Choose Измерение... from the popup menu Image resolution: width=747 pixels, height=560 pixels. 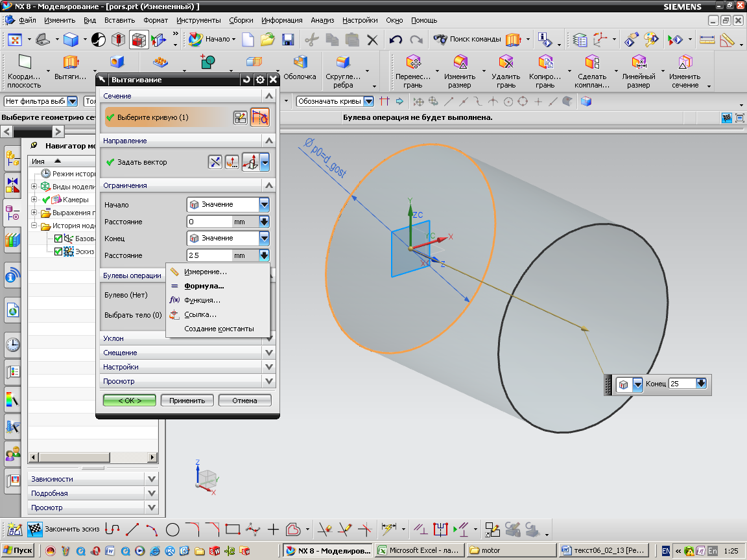click(218, 272)
